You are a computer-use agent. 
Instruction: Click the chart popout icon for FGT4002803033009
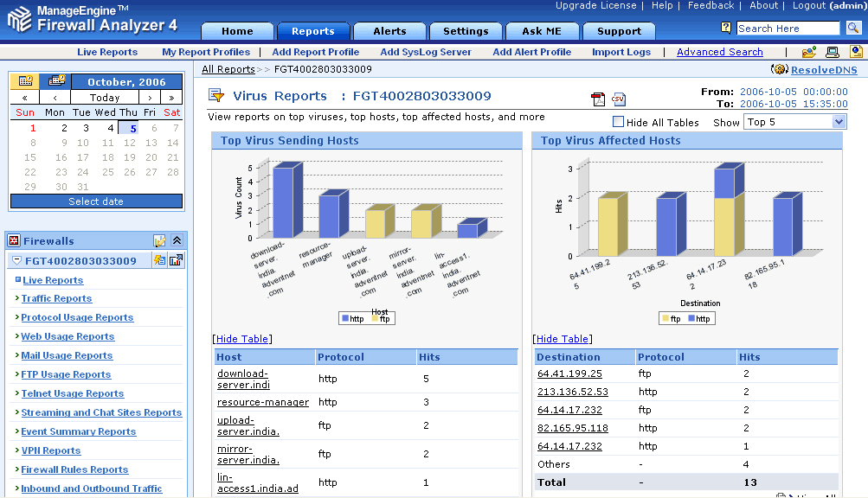[176, 260]
